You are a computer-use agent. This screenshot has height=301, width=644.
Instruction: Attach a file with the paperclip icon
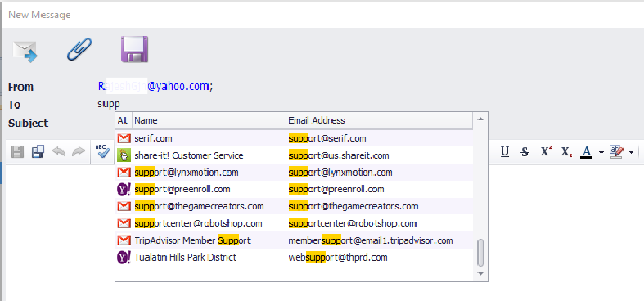click(79, 50)
